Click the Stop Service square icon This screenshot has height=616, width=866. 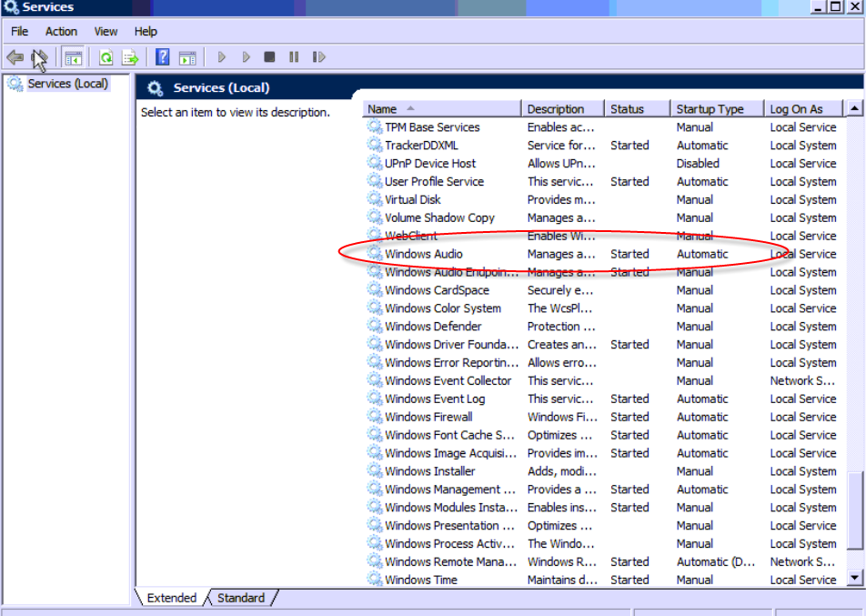269,57
